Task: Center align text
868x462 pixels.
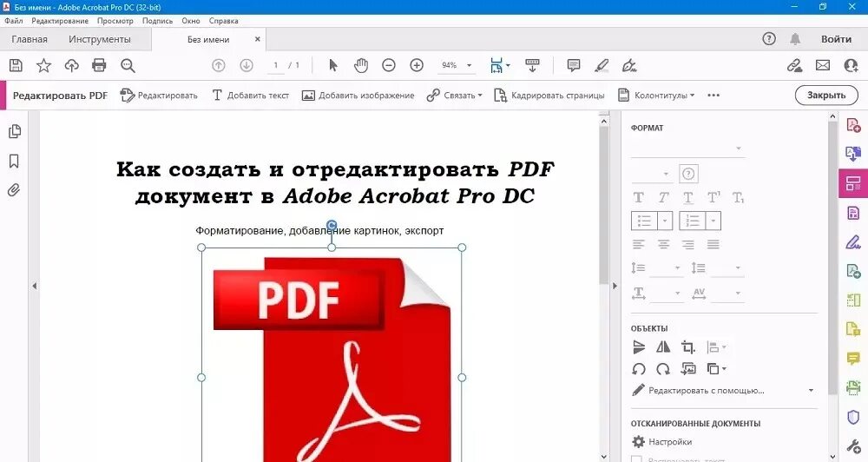Action: point(663,244)
